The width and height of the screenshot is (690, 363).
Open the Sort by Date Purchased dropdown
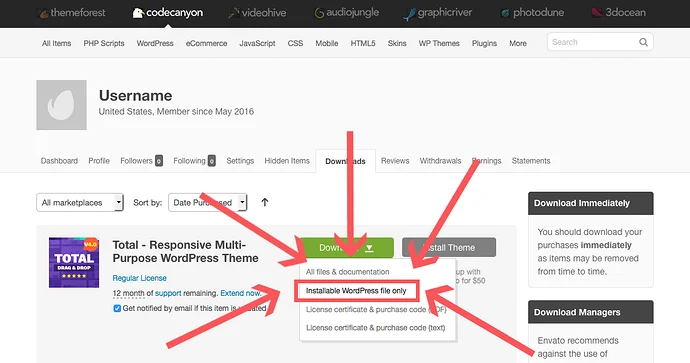click(208, 202)
